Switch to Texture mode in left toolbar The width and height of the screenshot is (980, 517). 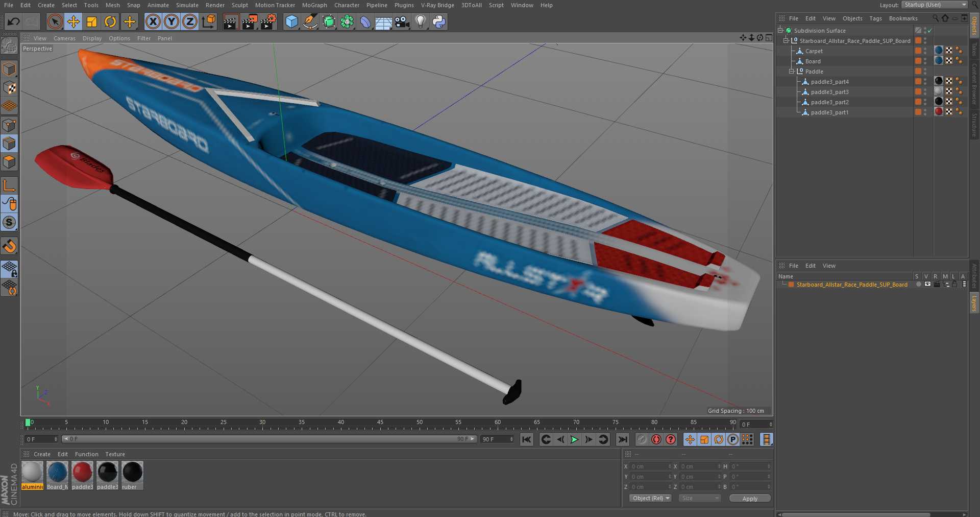pos(9,88)
